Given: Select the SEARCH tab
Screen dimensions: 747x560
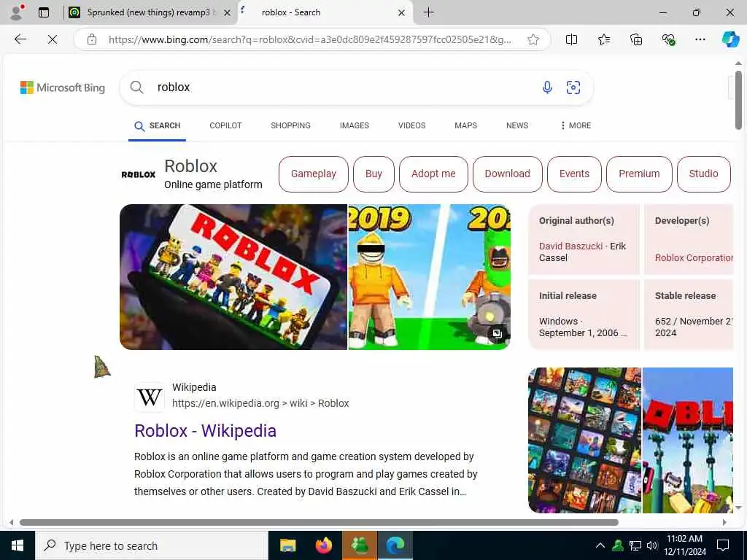Looking at the screenshot, I should (158, 125).
